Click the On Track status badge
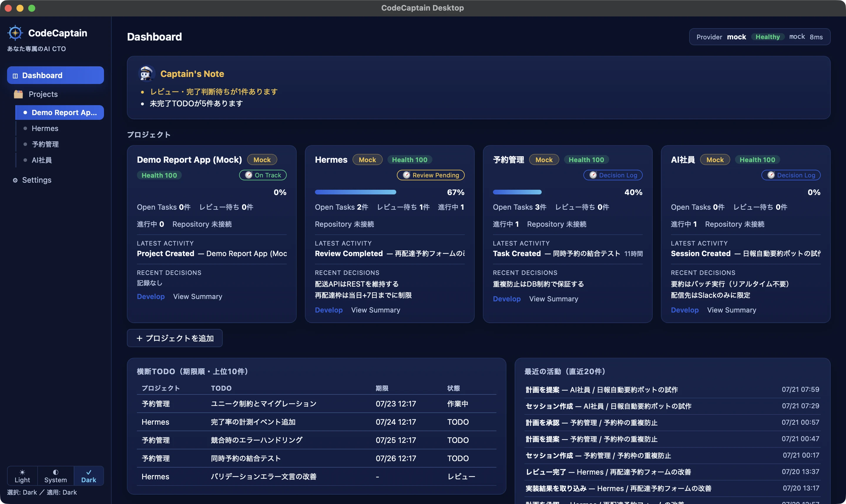Screen dimensions: 846x504 tap(263, 175)
